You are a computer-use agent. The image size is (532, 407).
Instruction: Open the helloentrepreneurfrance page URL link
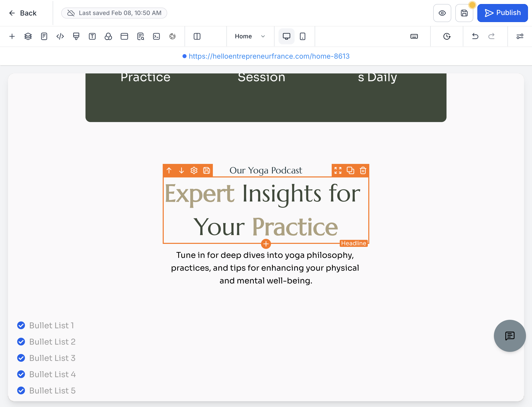point(269,56)
